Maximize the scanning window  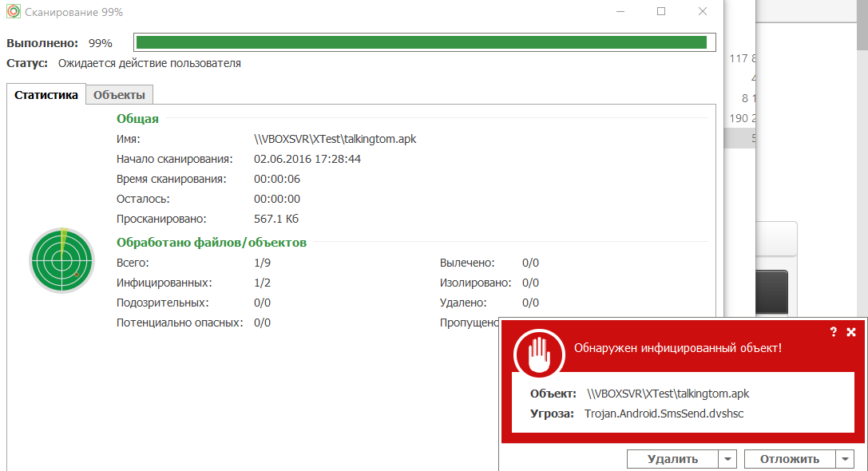661,12
